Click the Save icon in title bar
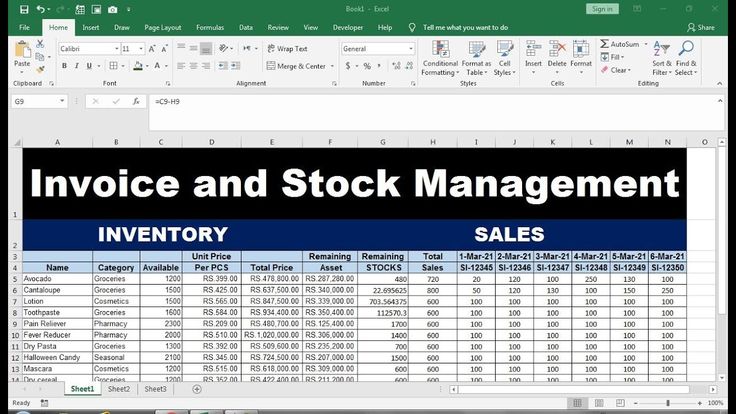The height and width of the screenshot is (414, 736). tap(24, 9)
